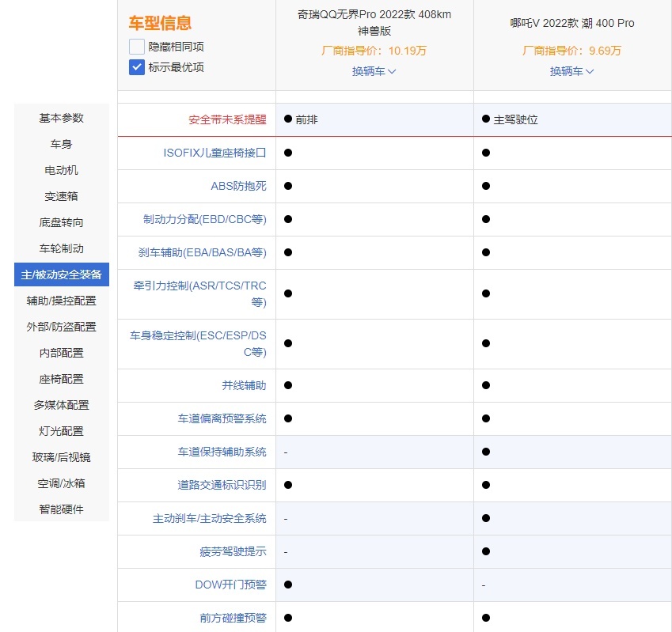
Task: Open 刹车辅助(EBA/BAS/BA等) link
Action: [x=203, y=252]
